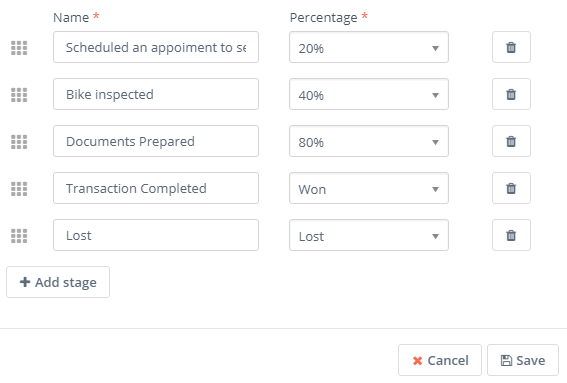Click drag handle of Scheduled appointment row
Screen dimensions: 567x383
point(19,48)
